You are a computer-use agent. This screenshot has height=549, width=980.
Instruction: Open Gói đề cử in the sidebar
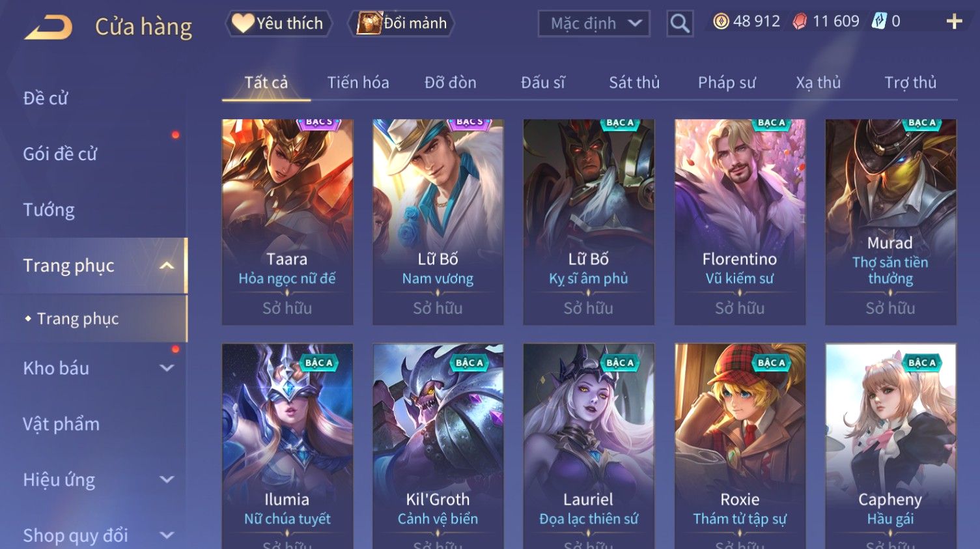tap(60, 154)
